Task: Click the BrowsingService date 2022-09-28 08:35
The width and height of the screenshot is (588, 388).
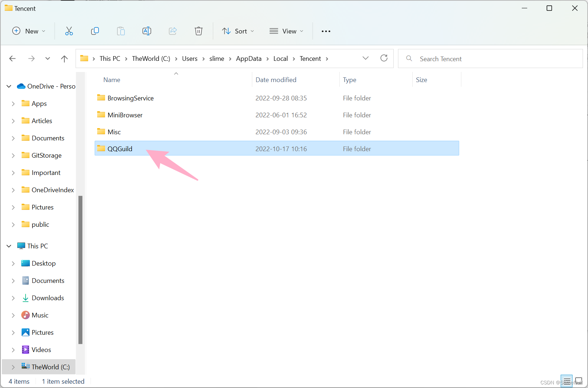Action: click(281, 98)
